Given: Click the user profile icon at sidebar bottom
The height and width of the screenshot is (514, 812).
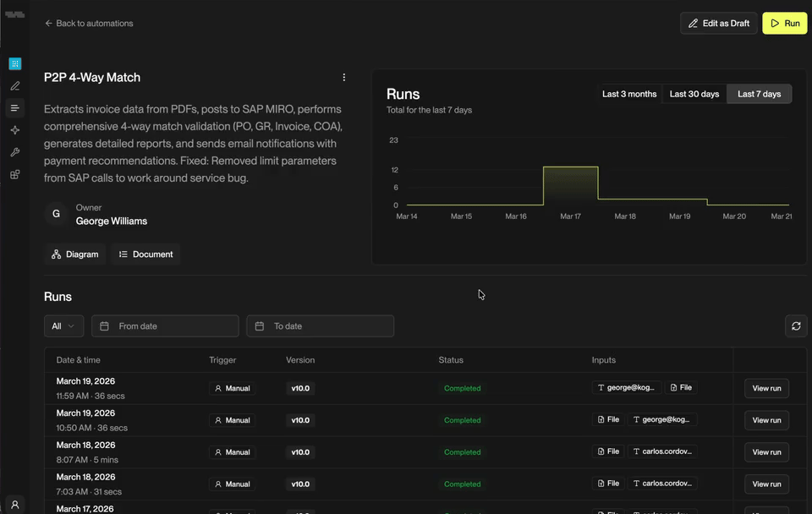Looking at the screenshot, I should [14, 505].
